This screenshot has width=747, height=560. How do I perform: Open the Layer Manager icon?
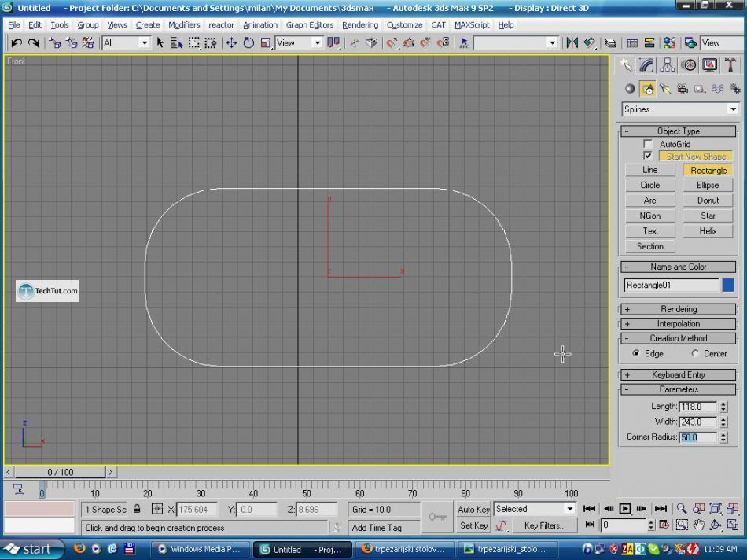coord(610,43)
